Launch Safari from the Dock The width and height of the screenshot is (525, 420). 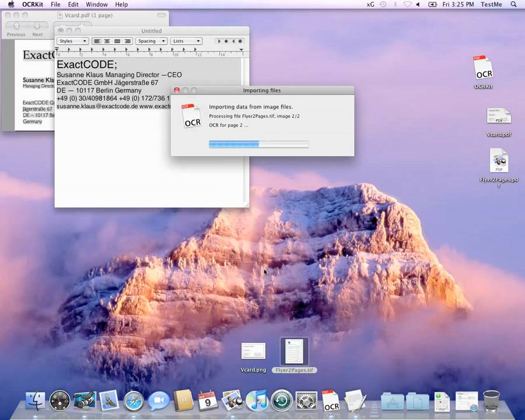pos(134,401)
